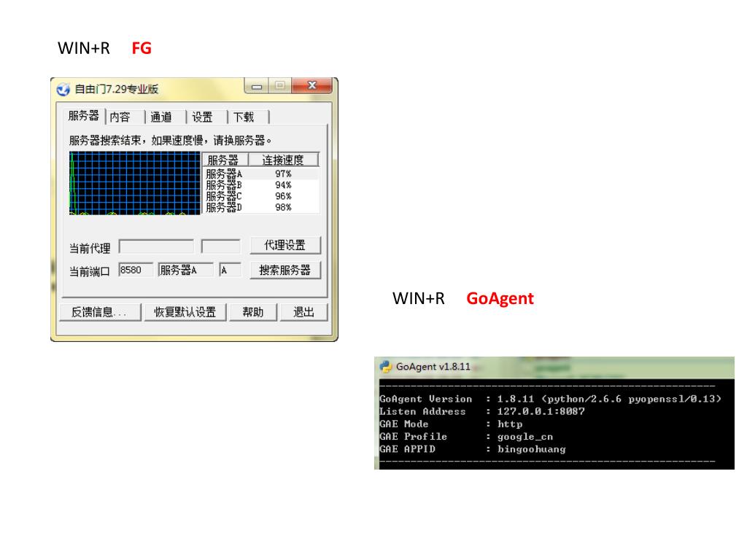
Task: Switch to the 服务器 tab
Action: point(83,116)
